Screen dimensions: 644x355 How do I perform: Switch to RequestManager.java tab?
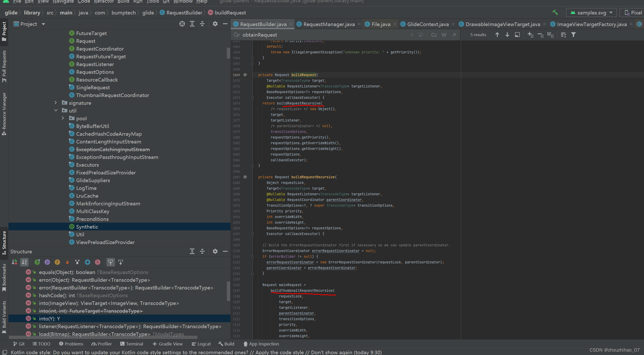pyautogui.click(x=328, y=24)
